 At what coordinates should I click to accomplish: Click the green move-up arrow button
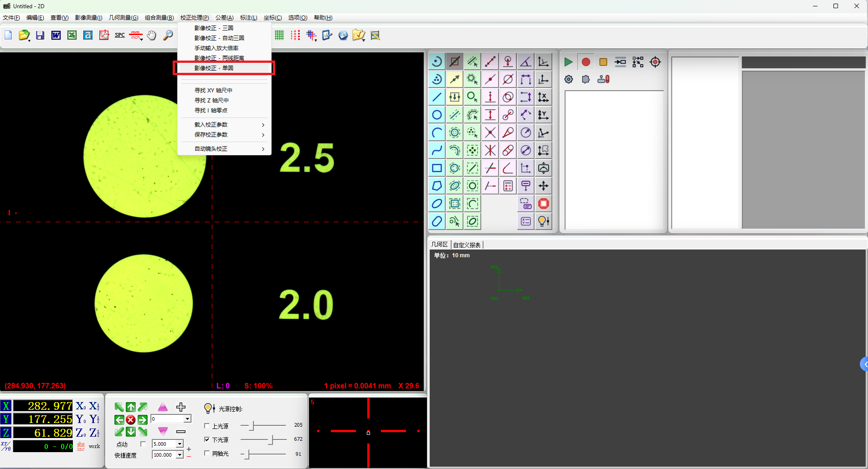tap(131, 407)
